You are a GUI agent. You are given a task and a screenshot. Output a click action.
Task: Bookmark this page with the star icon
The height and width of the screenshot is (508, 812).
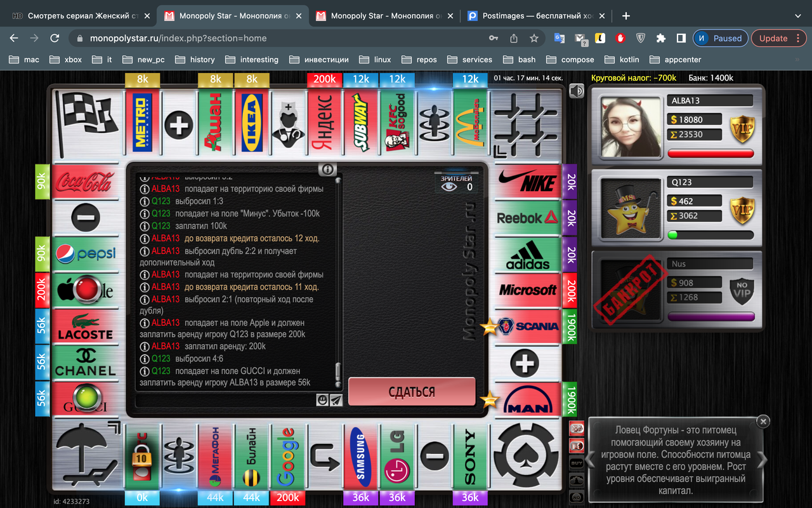pyautogui.click(x=534, y=38)
